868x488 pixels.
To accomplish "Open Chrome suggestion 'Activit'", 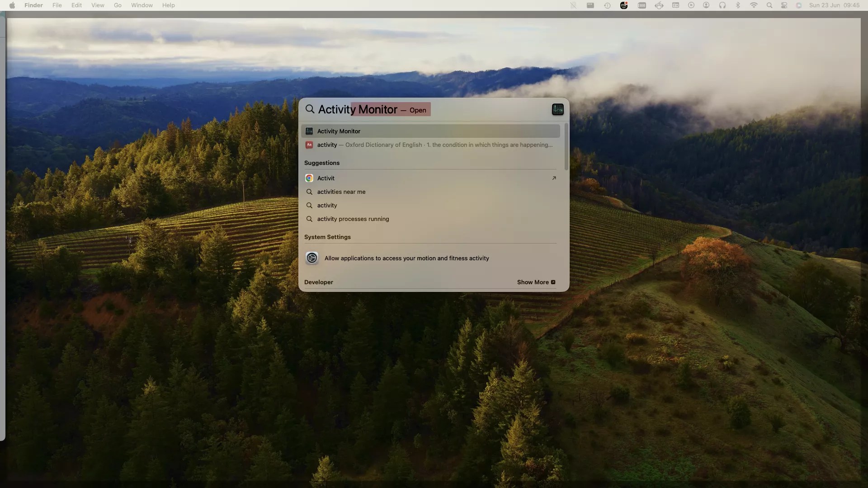I will [x=326, y=178].
